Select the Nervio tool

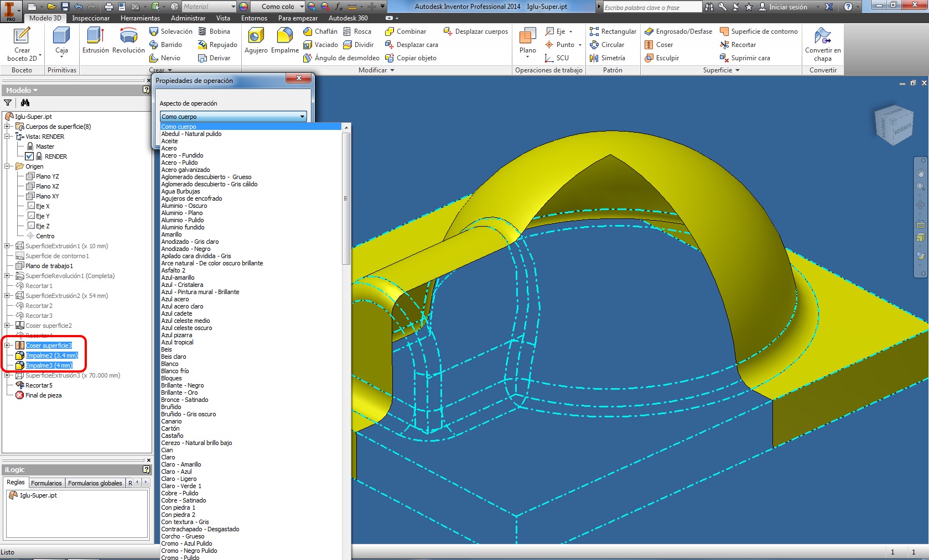(165, 58)
